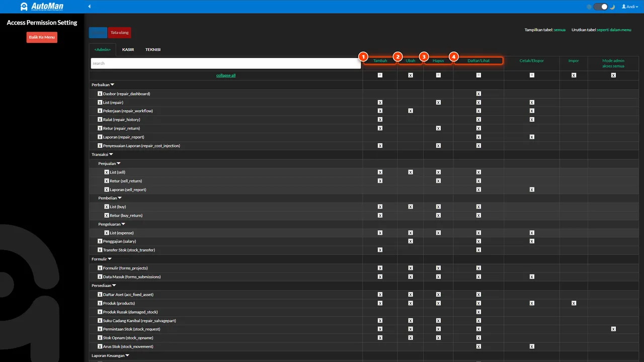The height and width of the screenshot is (362, 644).
Task: Toggle the select-all Daftar/Lihat checkbox
Action: coord(478,75)
